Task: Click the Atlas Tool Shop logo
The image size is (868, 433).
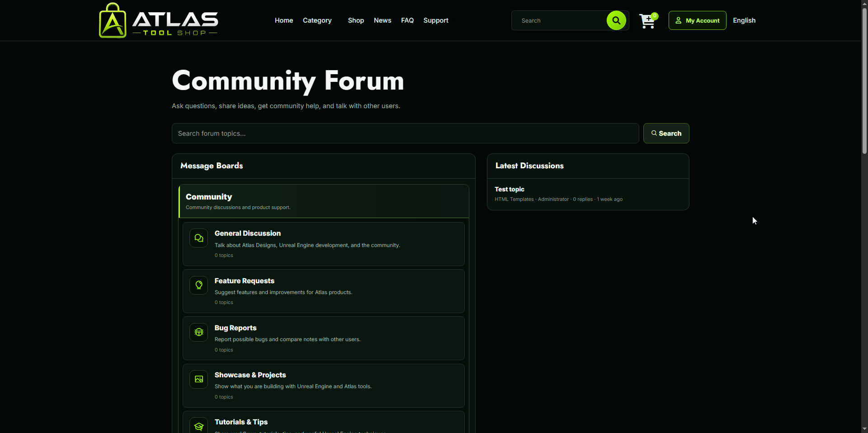Action: [158, 20]
